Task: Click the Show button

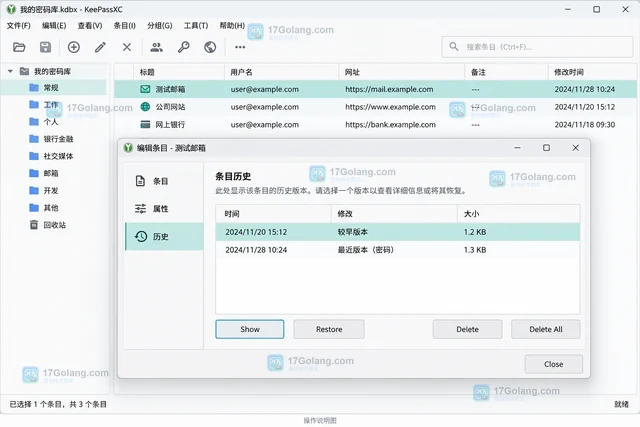Action: [x=250, y=329]
